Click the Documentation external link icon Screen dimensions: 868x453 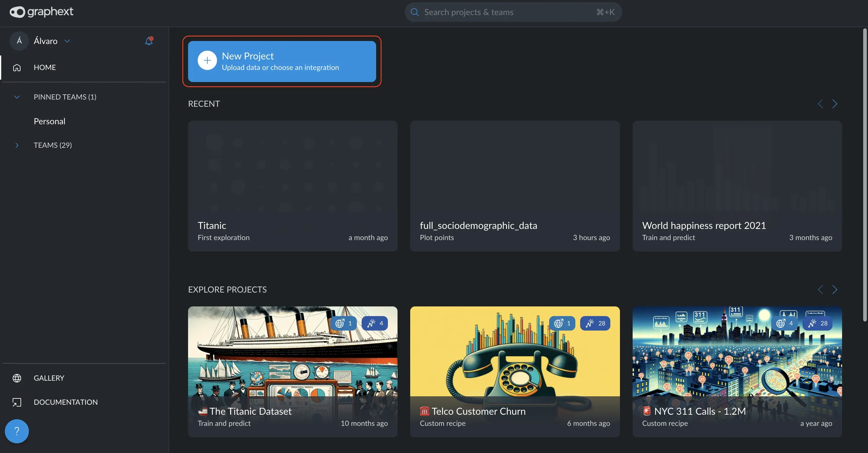pyautogui.click(x=17, y=402)
